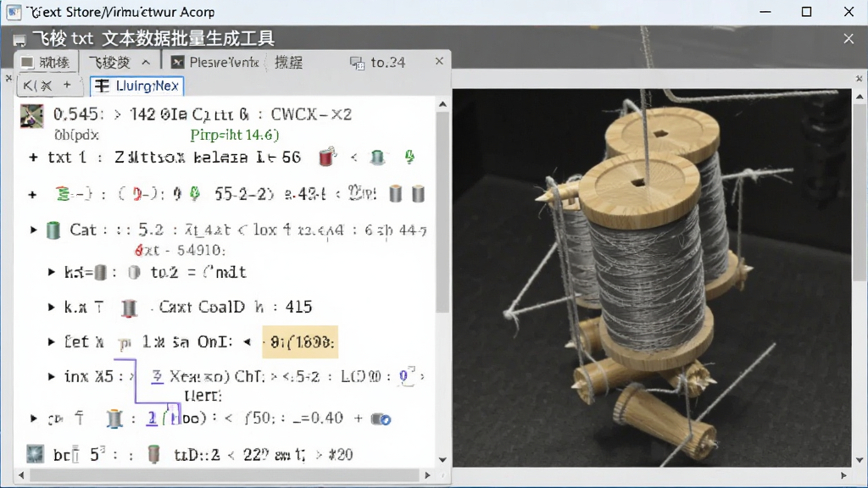
Task: Expand the OnI: row
Action: pyautogui.click(x=51, y=342)
